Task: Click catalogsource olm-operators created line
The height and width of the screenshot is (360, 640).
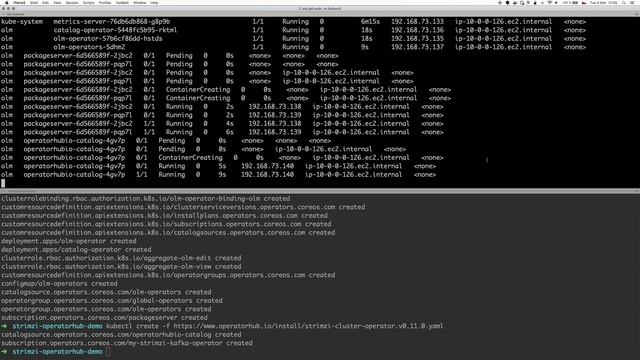Action: point(106,292)
